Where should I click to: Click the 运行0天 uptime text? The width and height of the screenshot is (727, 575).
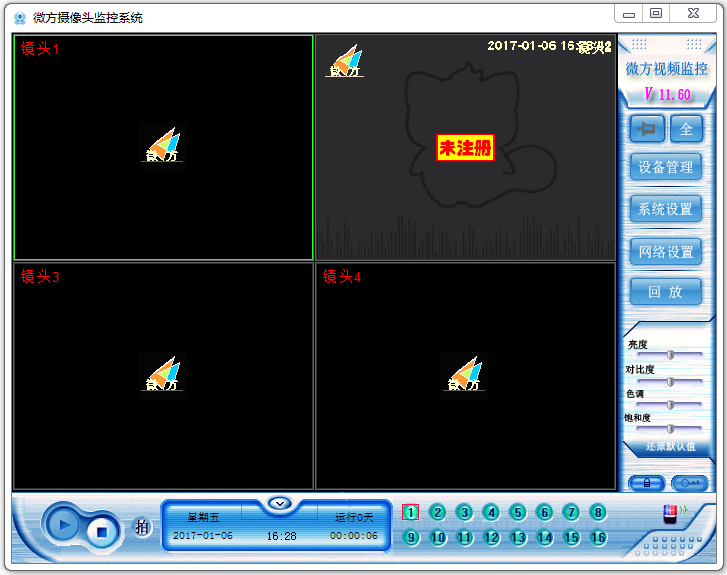click(x=354, y=517)
